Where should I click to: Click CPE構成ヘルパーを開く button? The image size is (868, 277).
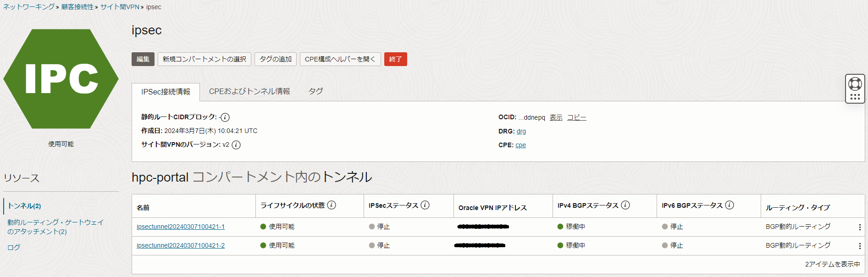(x=340, y=59)
